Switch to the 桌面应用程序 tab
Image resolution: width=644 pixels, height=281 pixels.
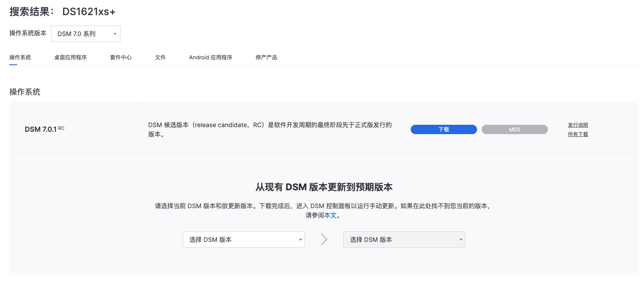(71, 57)
